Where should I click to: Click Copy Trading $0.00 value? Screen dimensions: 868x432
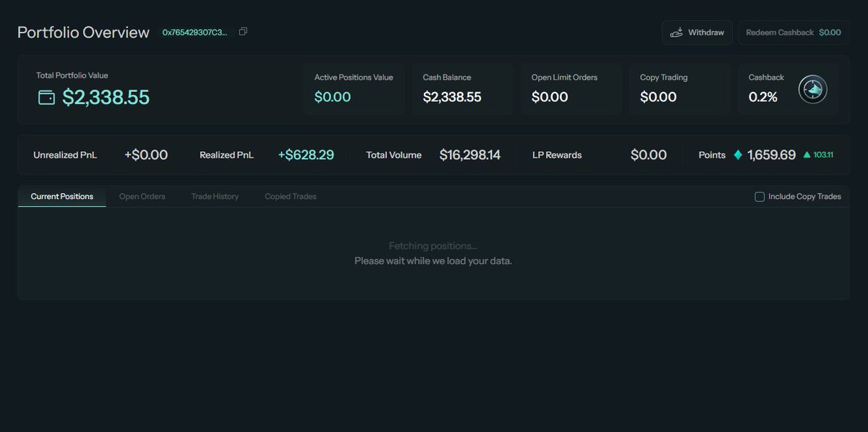(658, 97)
